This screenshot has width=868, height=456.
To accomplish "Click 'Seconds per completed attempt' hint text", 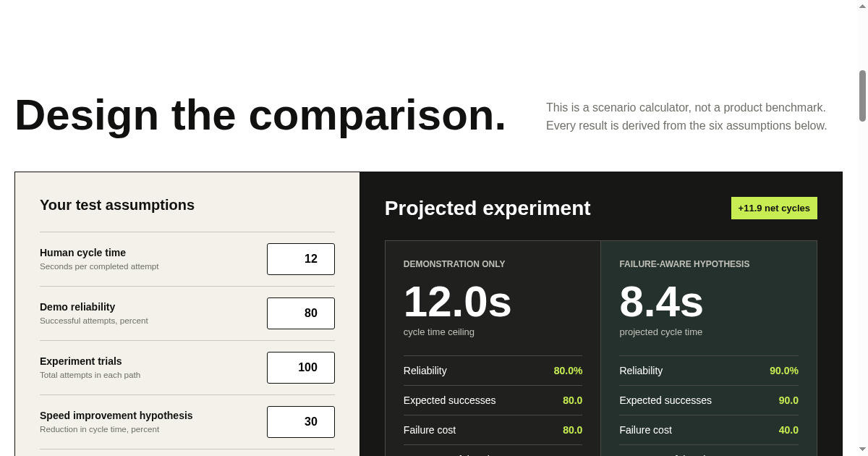I will pyautogui.click(x=99, y=266).
